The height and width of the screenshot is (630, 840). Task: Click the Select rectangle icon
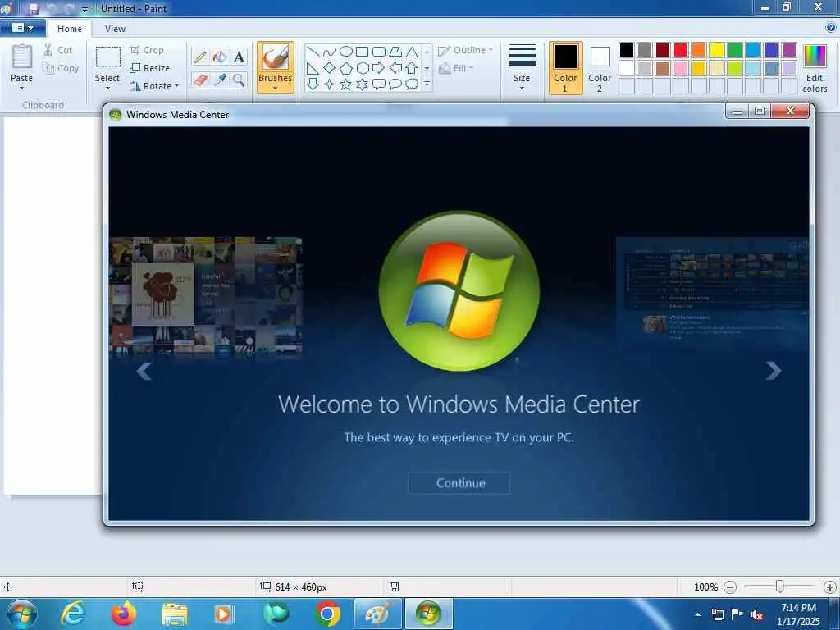[x=108, y=57]
